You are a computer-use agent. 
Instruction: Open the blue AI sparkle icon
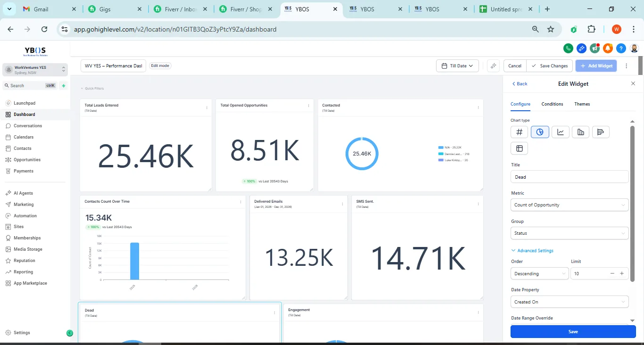(581, 48)
